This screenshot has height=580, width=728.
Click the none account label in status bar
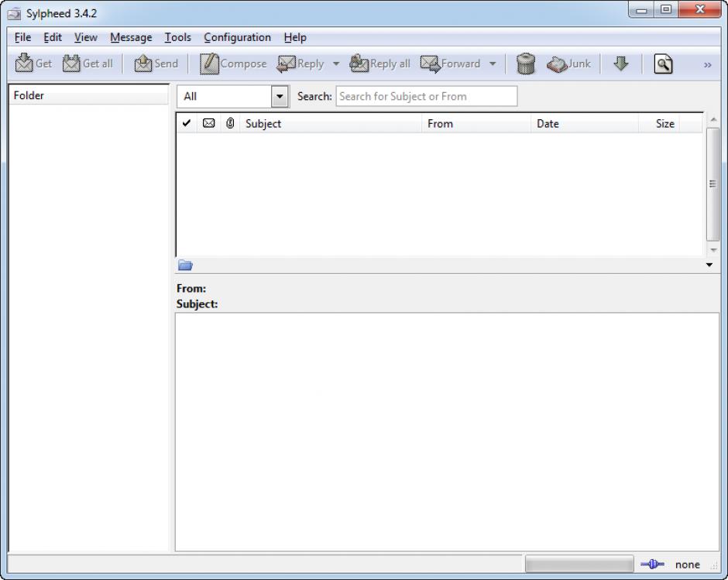tap(688, 565)
